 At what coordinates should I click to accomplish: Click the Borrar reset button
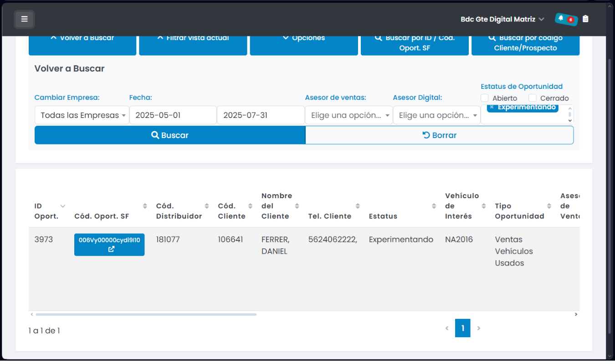440,135
